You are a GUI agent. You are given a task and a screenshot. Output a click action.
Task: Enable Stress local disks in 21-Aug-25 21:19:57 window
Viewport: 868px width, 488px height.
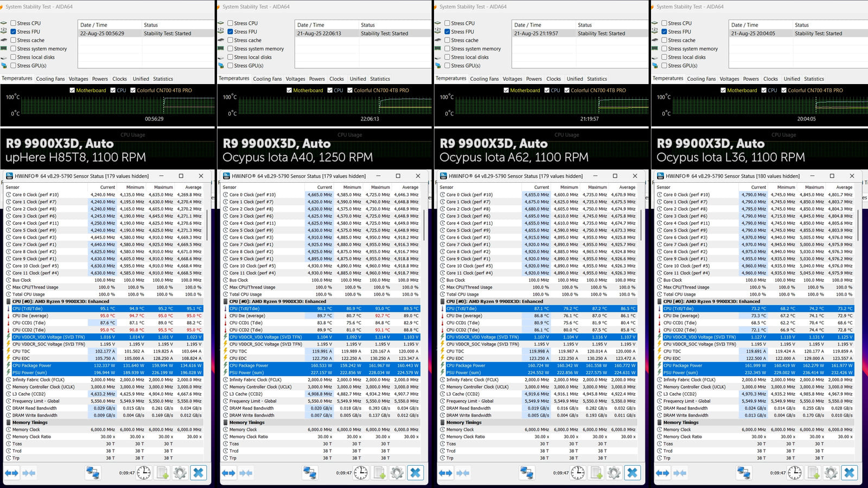coord(447,57)
